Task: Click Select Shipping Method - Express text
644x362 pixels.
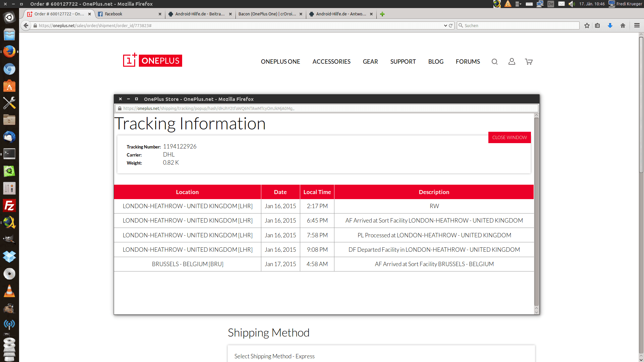Action: coord(274,356)
